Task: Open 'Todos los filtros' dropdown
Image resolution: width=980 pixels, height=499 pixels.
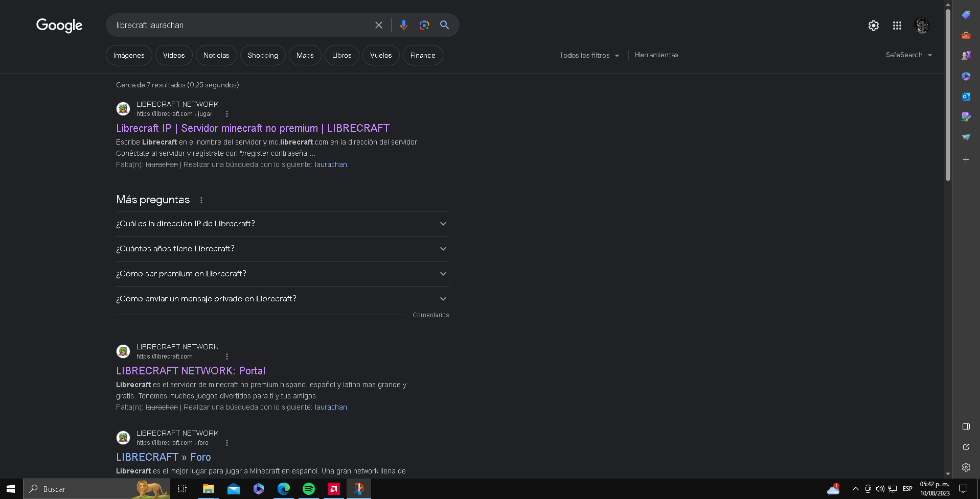Action: [x=589, y=55]
